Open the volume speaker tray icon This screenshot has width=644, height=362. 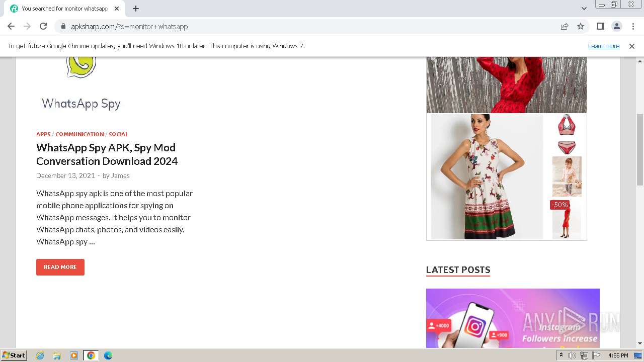[572, 355]
